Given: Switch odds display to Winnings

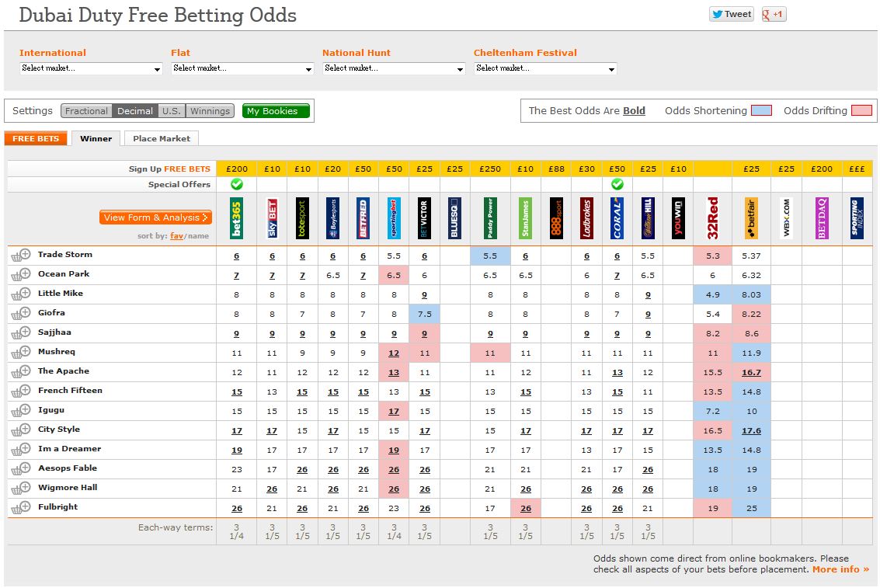Looking at the screenshot, I should 210,111.
